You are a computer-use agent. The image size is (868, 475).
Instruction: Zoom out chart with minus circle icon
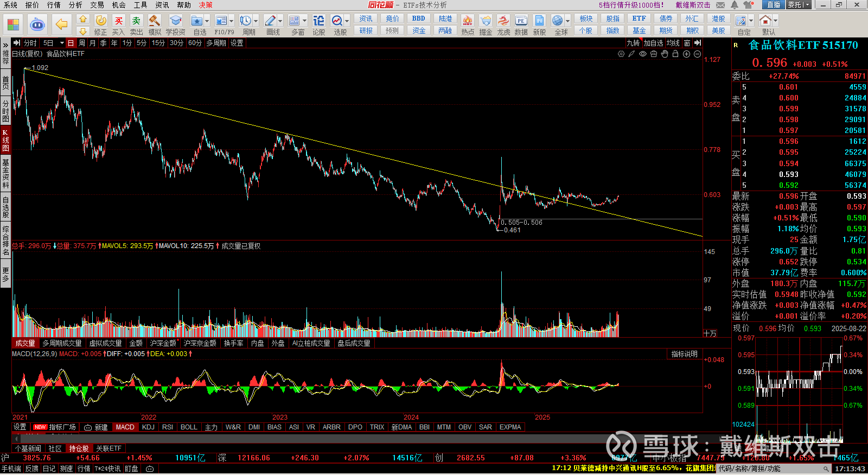[697, 54]
